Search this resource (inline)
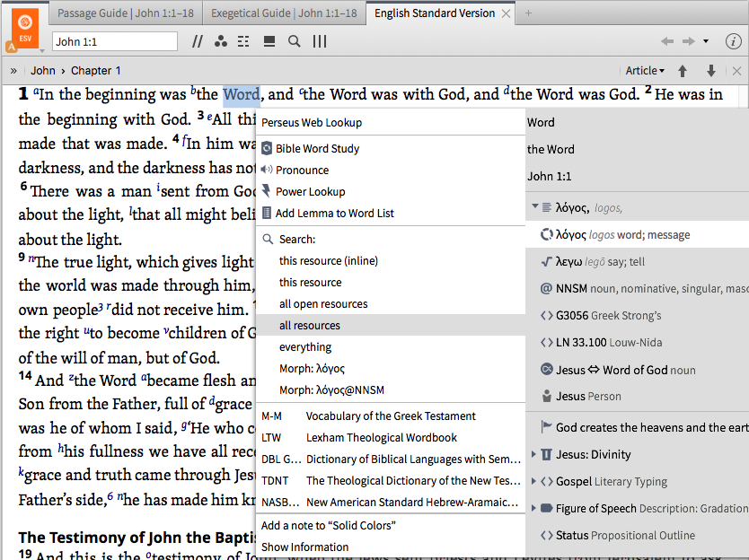The height and width of the screenshot is (560, 749). tap(391, 260)
